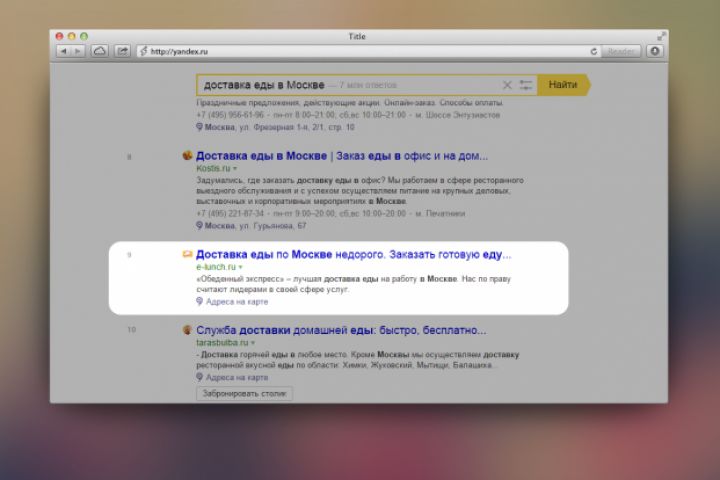Open the Share toolbar button
Screen dimensions: 720x480
(x=122, y=51)
